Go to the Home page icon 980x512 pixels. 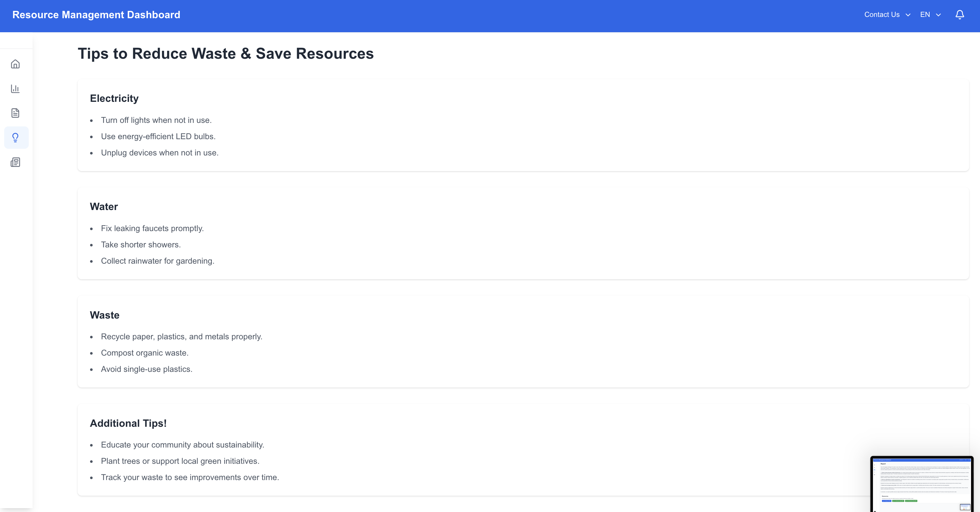click(15, 64)
